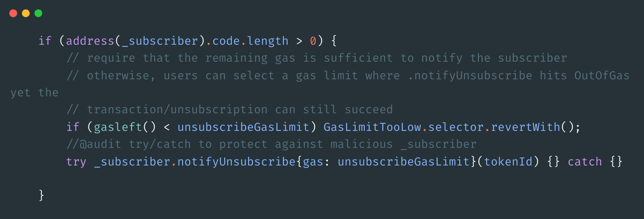Click the final closing curly brace
Screen dimensions: 644x219
tap(42, 196)
